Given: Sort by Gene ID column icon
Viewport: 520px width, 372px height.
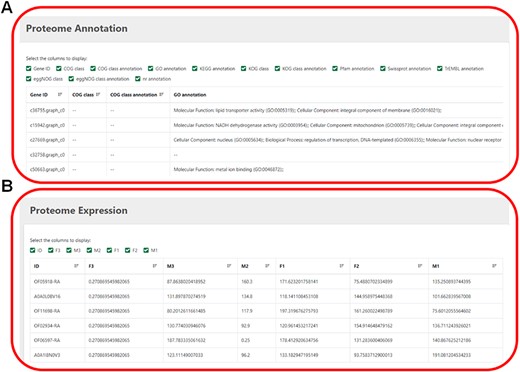Looking at the screenshot, I should (60, 95).
